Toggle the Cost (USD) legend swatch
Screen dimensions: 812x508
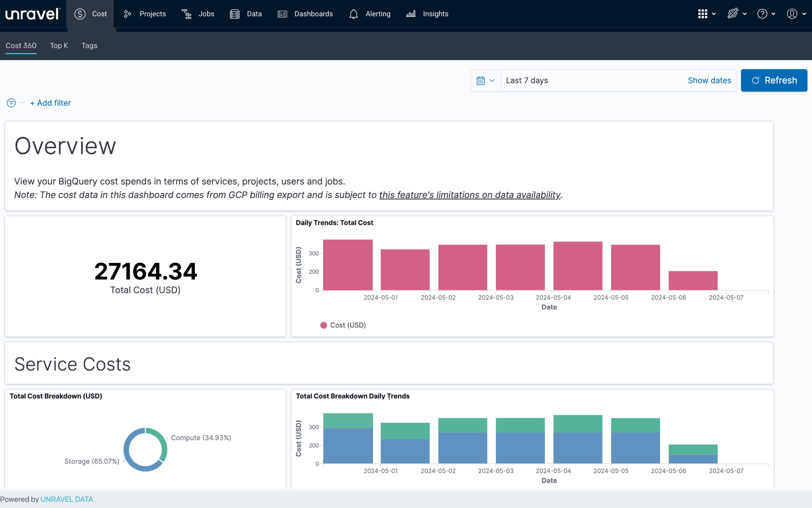[324, 325]
